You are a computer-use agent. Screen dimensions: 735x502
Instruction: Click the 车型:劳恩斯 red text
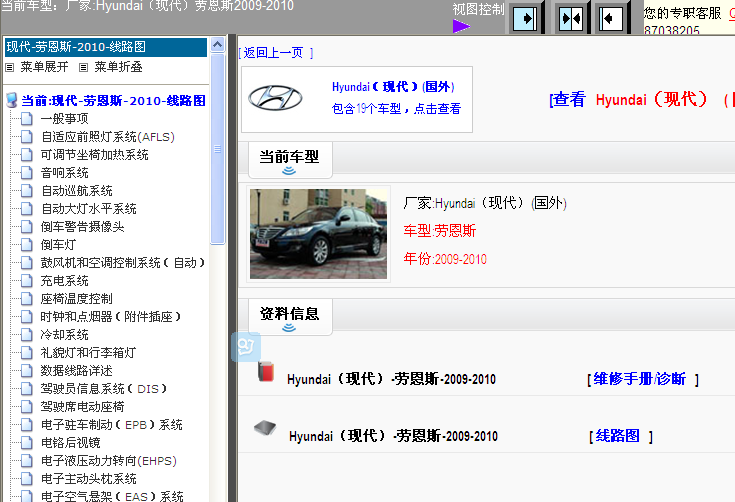439,231
